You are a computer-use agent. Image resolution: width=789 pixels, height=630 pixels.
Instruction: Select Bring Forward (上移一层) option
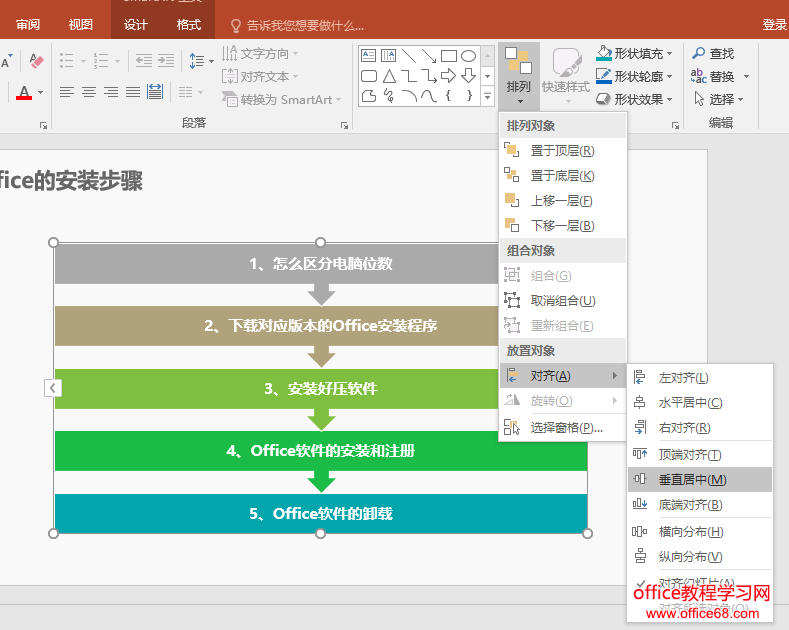tap(563, 201)
